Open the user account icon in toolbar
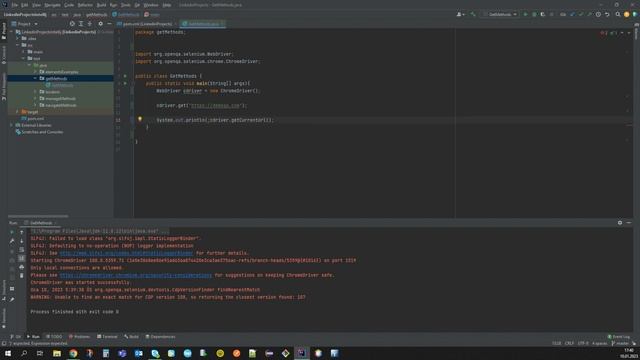 pos(460,14)
